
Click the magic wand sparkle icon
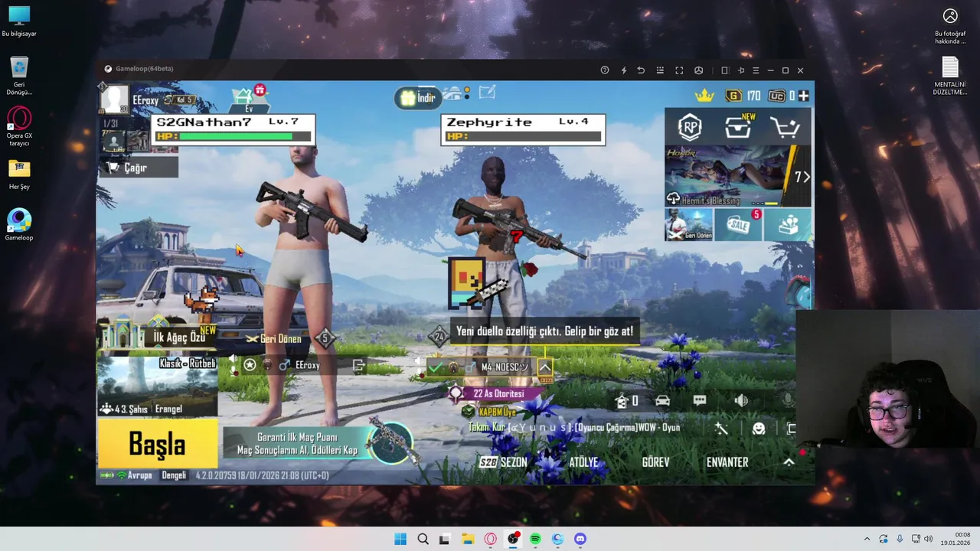720,429
